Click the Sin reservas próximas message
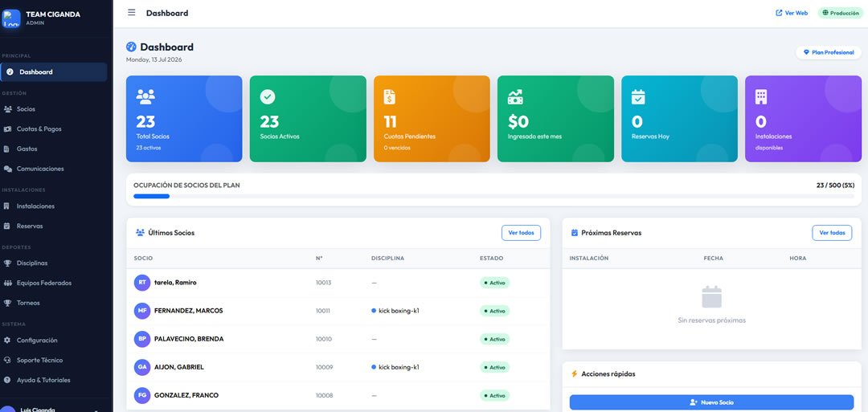 [711, 320]
